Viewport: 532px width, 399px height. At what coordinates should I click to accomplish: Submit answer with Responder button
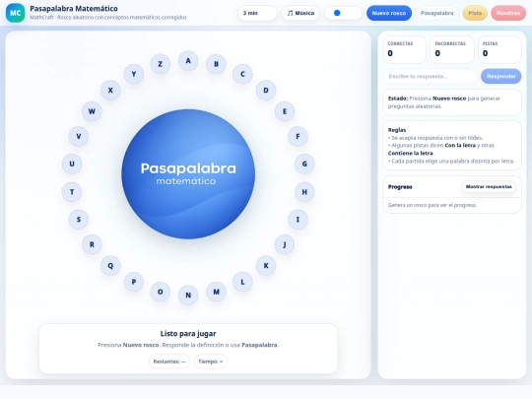pyautogui.click(x=500, y=76)
